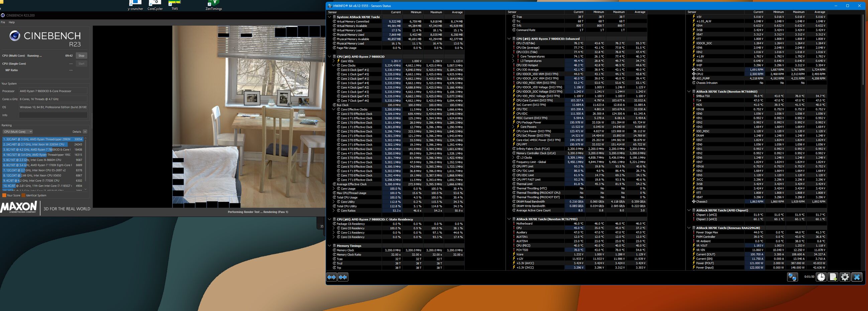Collapse the Nuvoton NCT6799D section
Image resolution: width=868 pixels, height=311 pixels.
509,219
